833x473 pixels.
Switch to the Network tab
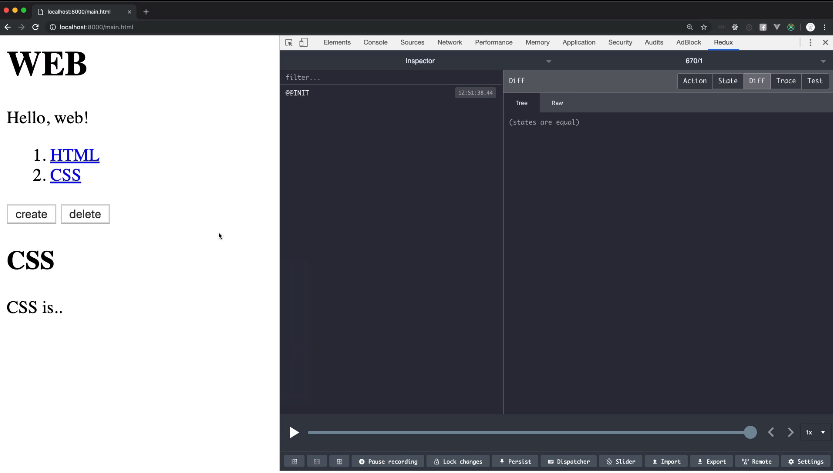[449, 43]
